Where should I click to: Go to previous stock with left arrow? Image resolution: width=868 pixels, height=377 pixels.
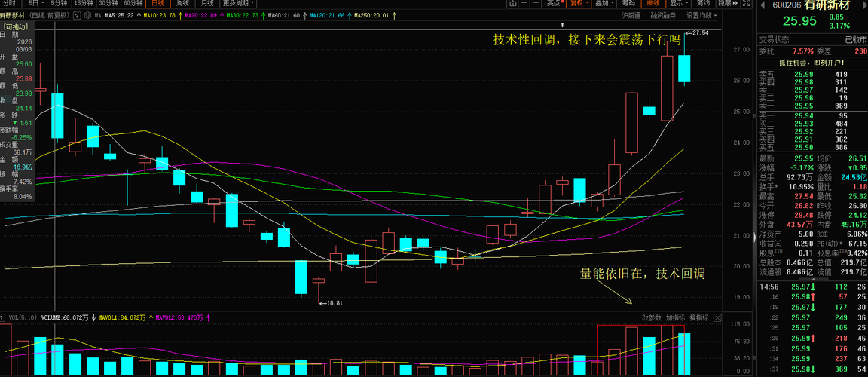tap(763, 5)
